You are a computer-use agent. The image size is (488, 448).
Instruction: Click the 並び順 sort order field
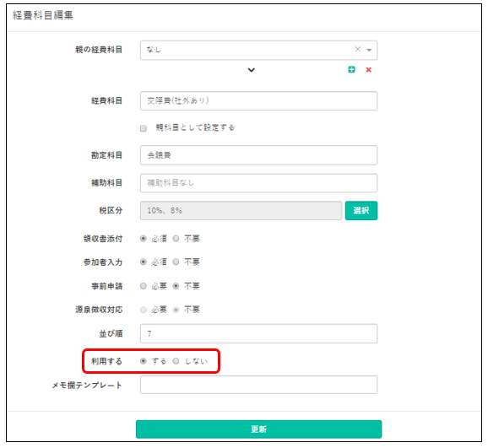coord(258,333)
